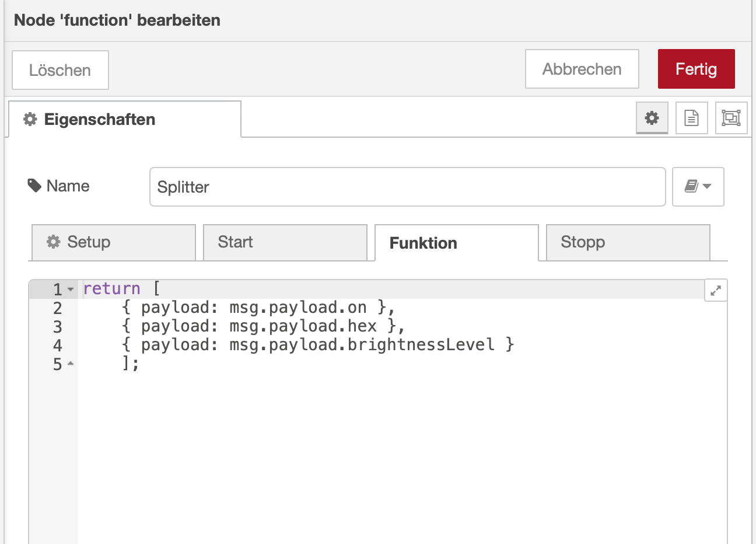Toggle the fold marker at line 5
Viewport: 756px width, 544px height.
point(71,364)
